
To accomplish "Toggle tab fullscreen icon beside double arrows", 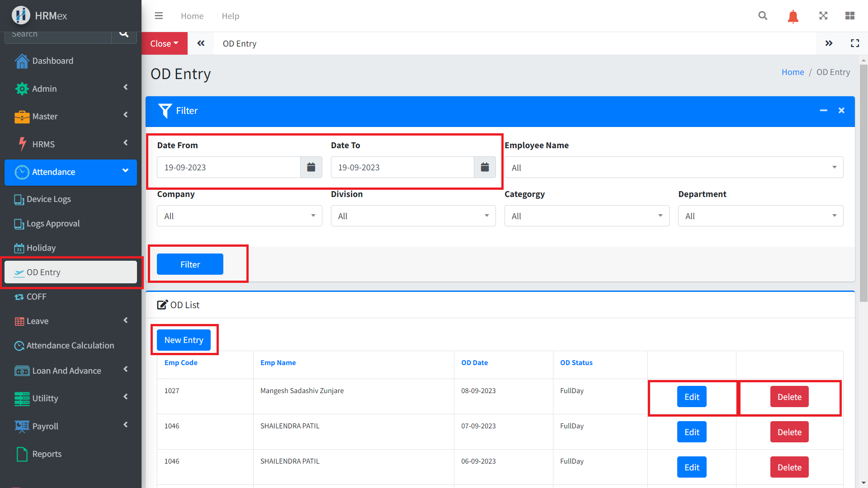I will (x=854, y=43).
